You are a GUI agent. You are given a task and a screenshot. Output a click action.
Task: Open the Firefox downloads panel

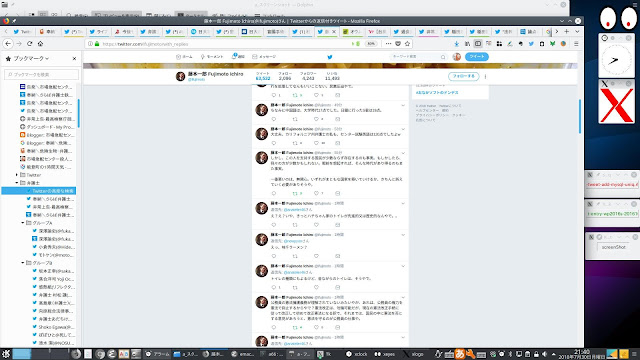click(x=456, y=44)
